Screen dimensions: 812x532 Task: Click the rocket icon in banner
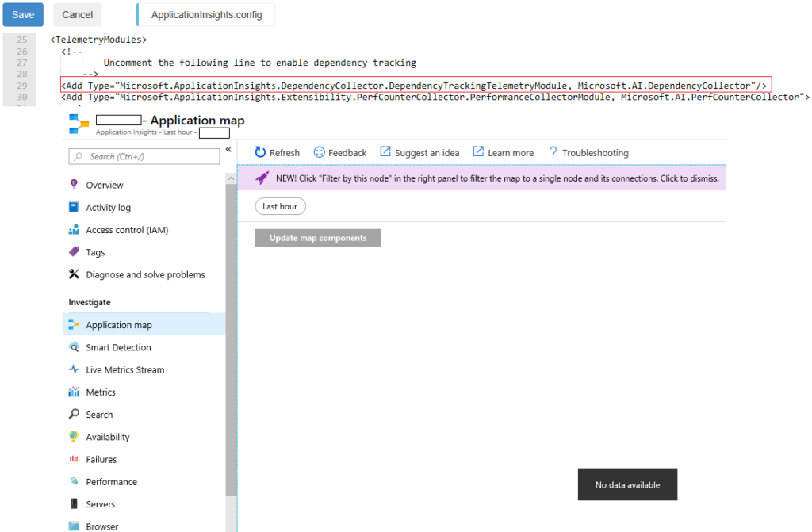click(x=262, y=178)
